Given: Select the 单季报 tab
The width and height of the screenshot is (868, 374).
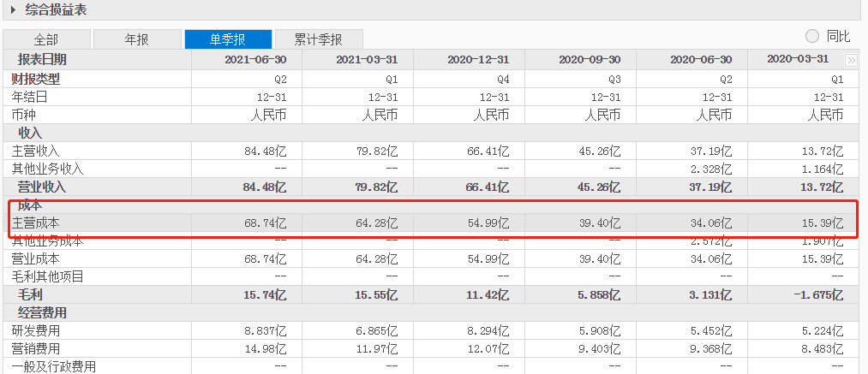Looking at the screenshot, I should (x=228, y=39).
